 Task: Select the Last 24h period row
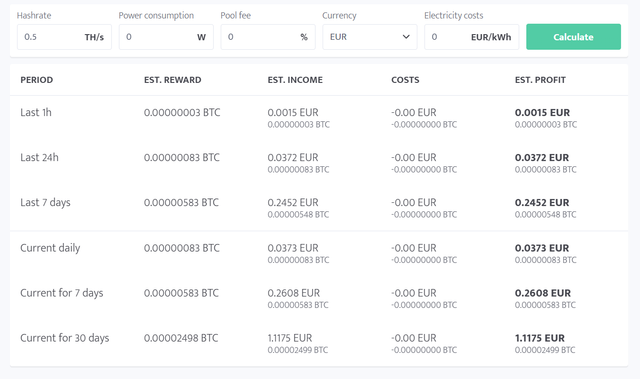coord(319,163)
